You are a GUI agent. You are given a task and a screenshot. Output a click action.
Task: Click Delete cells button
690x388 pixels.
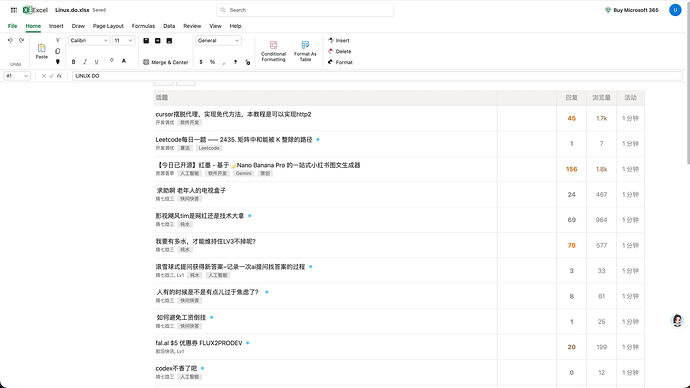tap(339, 51)
